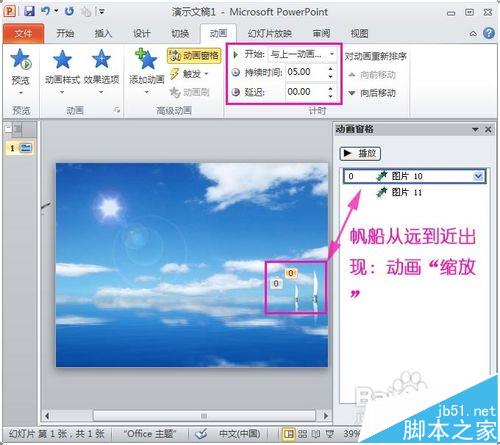500x445 pixels.
Task: Click Move Later (向后移动) button
Action: click(372, 93)
